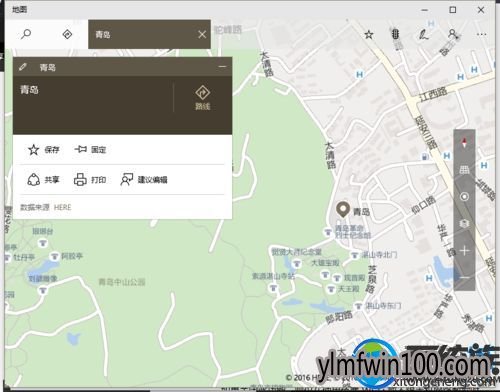Image resolution: width=500 pixels, height=392 pixels.
Task: Toggle the traffic light icon
Action: click(395, 34)
